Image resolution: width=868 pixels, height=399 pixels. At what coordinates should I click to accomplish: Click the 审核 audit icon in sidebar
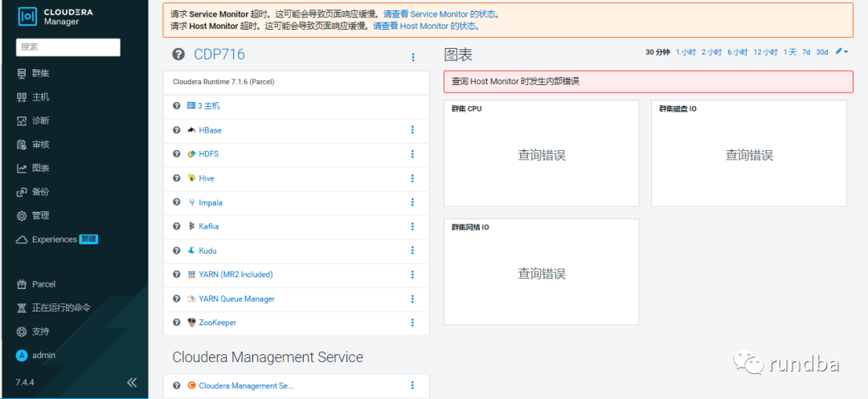pos(23,145)
